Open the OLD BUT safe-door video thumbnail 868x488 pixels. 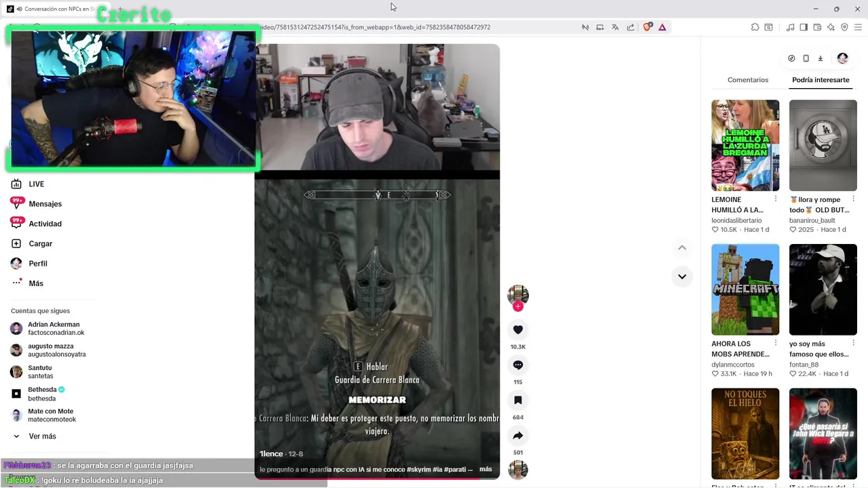click(x=823, y=146)
